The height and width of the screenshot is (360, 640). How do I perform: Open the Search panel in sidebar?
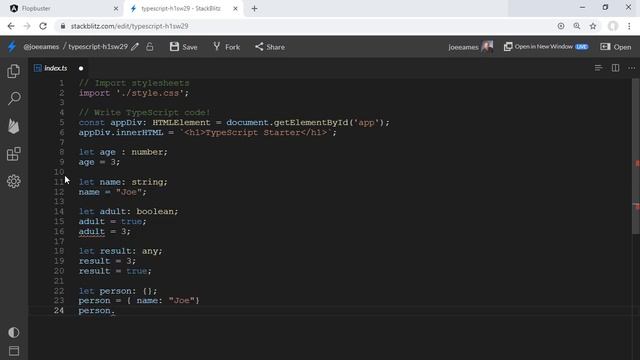(x=14, y=98)
